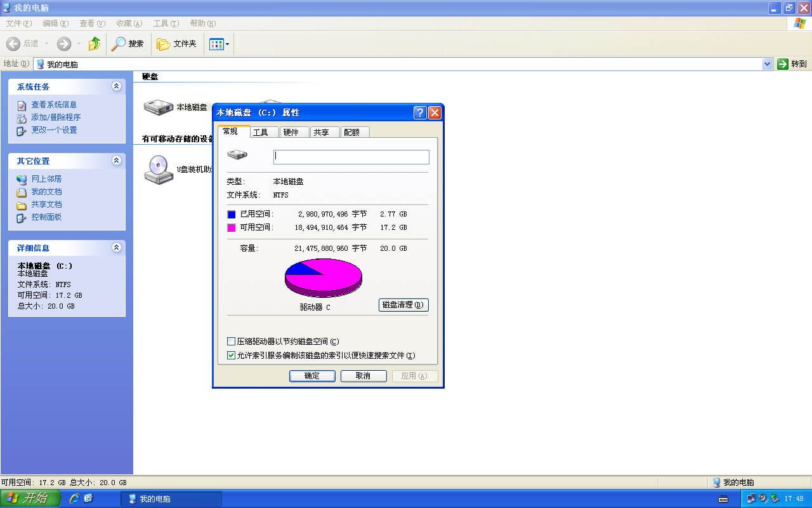The width and height of the screenshot is (812, 508).
Task: Open 添加/删除程序 task icon
Action: (x=22, y=117)
